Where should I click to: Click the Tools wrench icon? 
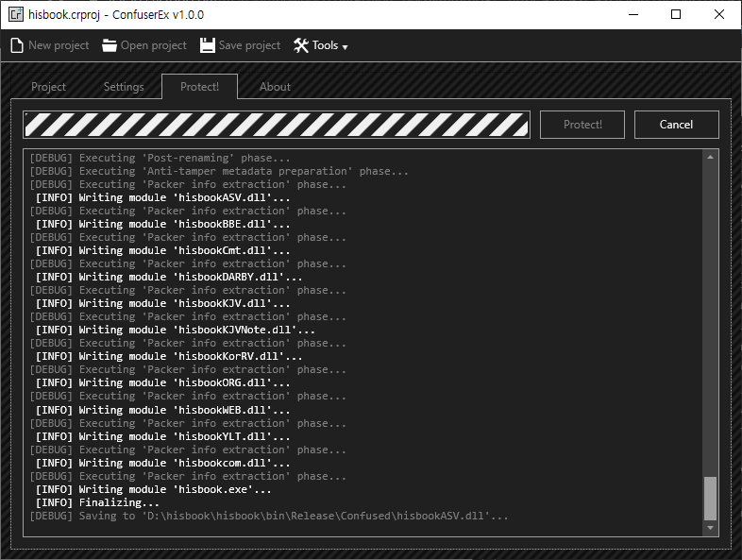coord(301,45)
